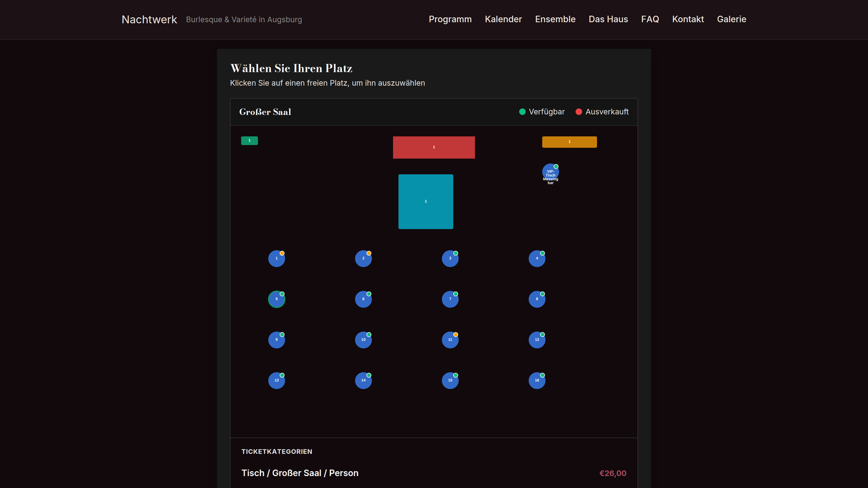Select table 11 with orange indicator

coord(450,340)
